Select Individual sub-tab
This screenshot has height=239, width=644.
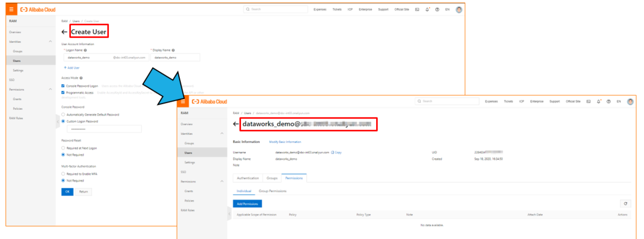point(244,191)
